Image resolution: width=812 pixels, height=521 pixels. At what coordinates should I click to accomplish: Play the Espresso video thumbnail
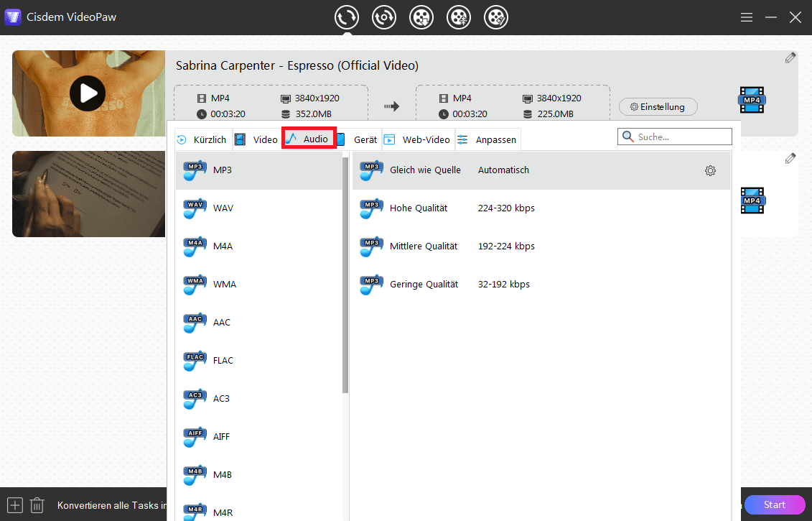tap(88, 93)
